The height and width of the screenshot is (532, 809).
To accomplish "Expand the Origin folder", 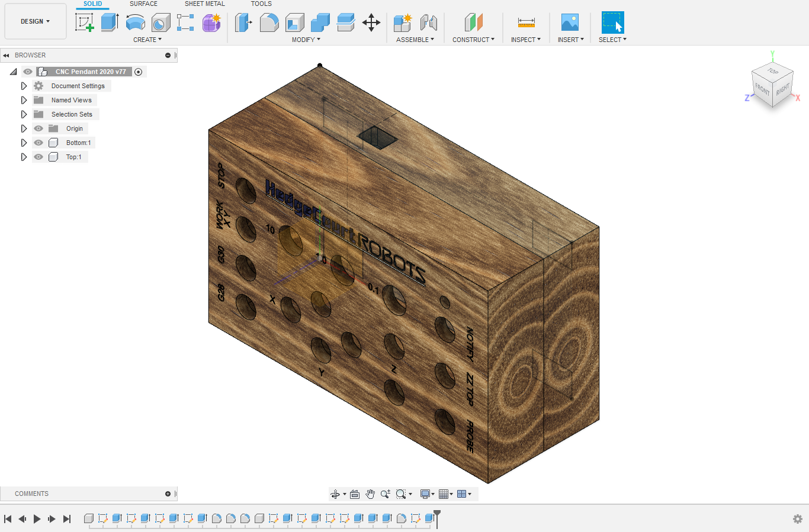I will tap(24, 128).
